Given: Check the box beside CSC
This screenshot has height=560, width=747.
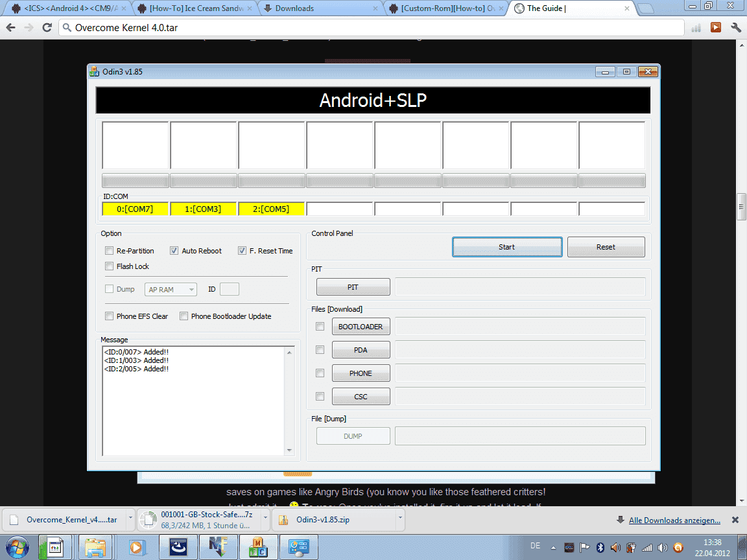Looking at the screenshot, I should coord(320,396).
